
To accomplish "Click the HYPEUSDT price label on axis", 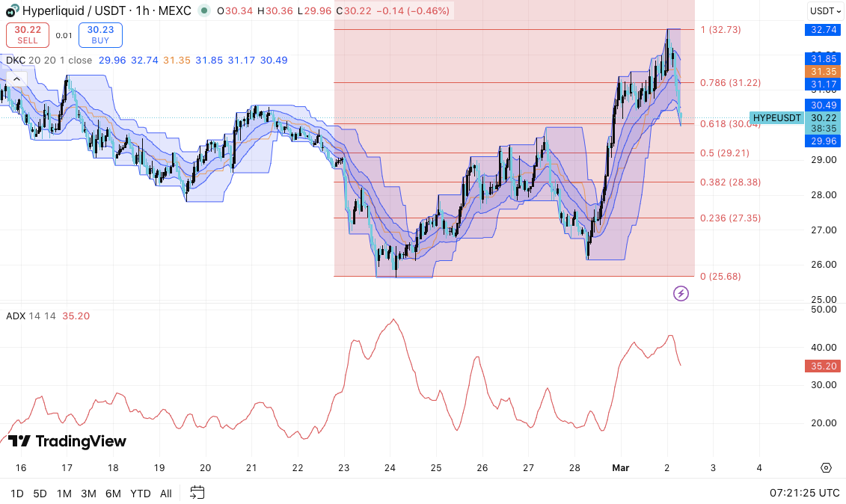I will coord(776,118).
